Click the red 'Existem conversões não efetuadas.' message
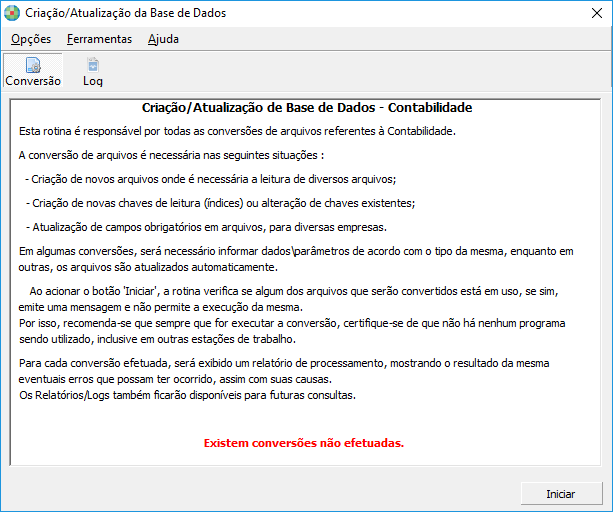The width and height of the screenshot is (613, 512). click(304, 443)
